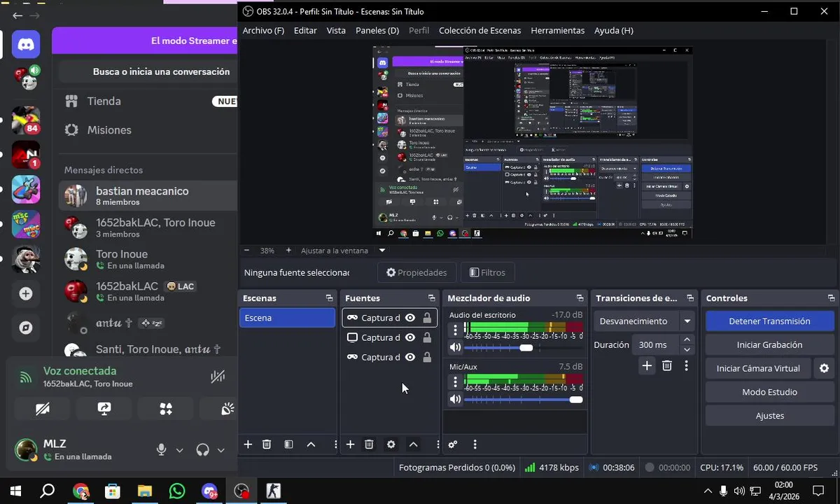This screenshot has height=504, width=840.
Task: Pop out the Controles panel
Action: click(x=831, y=298)
